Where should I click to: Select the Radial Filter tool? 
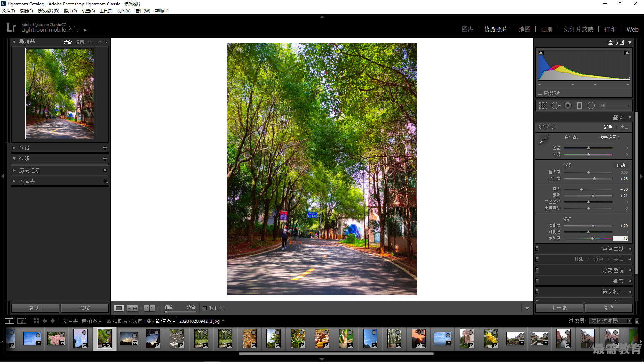(x=591, y=106)
